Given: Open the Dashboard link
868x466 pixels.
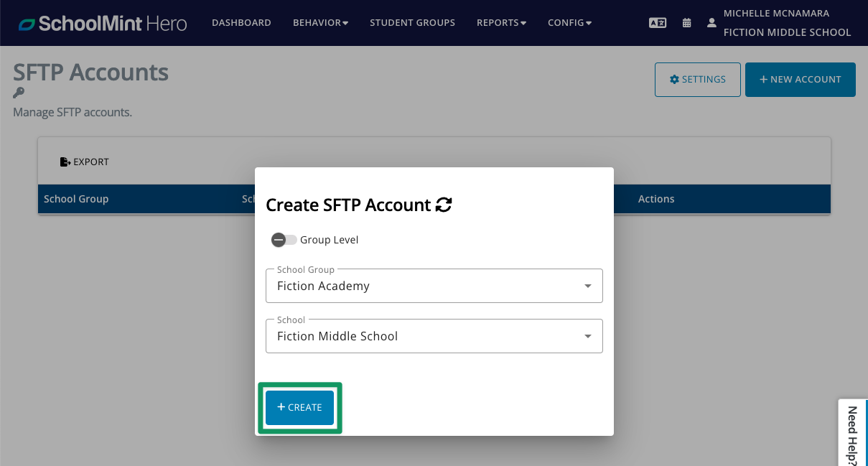Looking at the screenshot, I should click(241, 23).
